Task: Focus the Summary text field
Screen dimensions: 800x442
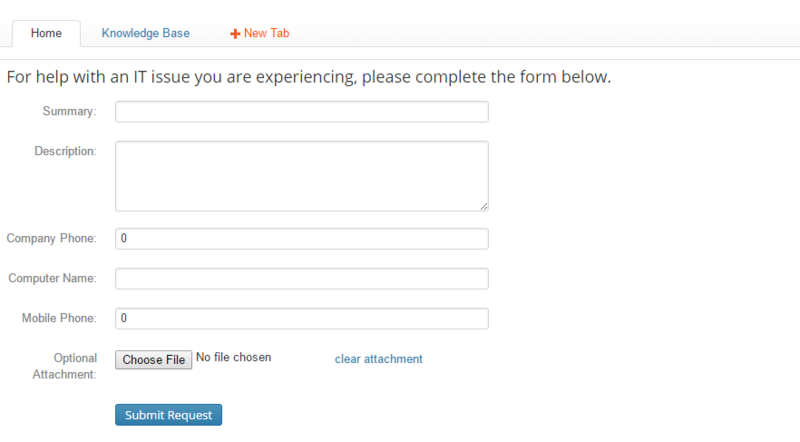Action: 301,111
